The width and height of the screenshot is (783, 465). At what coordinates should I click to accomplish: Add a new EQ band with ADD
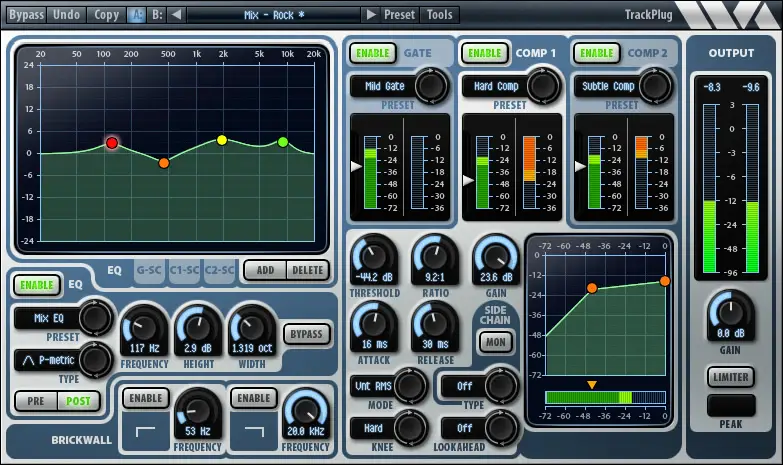point(265,270)
